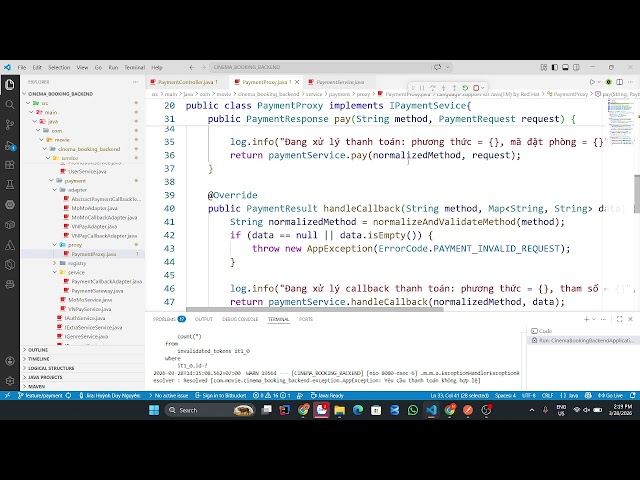This screenshot has height=480, width=640.
Task: Open the Testing flask view
Action: 10,185
